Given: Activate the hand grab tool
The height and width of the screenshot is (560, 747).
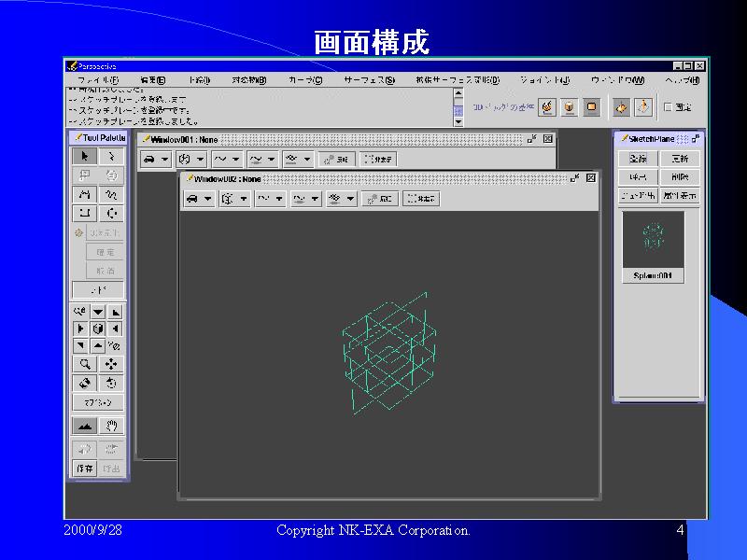Looking at the screenshot, I should click(x=111, y=427).
